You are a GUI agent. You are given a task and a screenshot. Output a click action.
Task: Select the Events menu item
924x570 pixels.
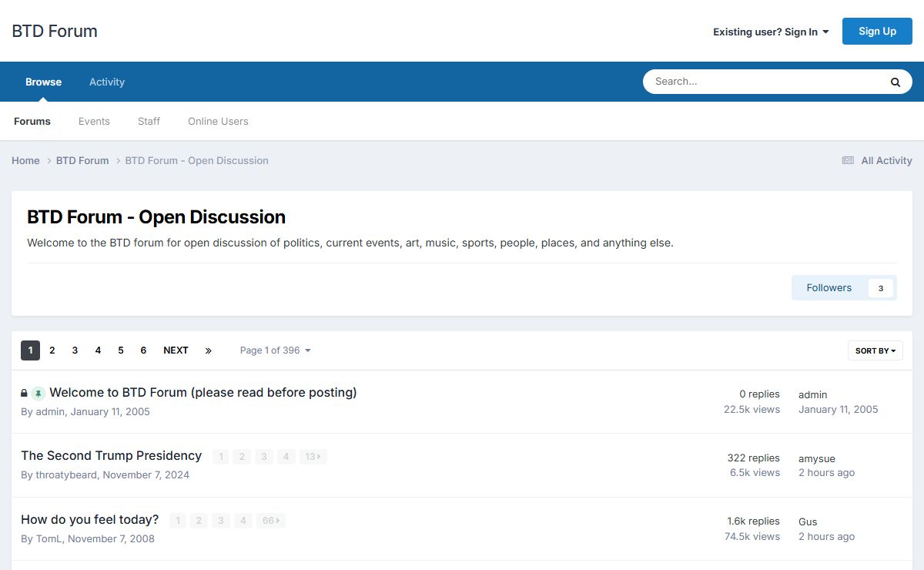pos(94,121)
